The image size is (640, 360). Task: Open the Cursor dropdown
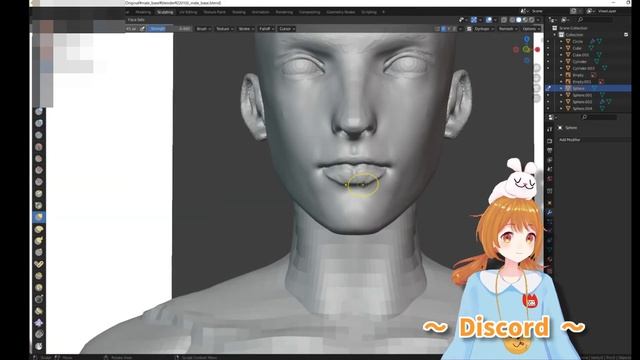(x=287, y=29)
